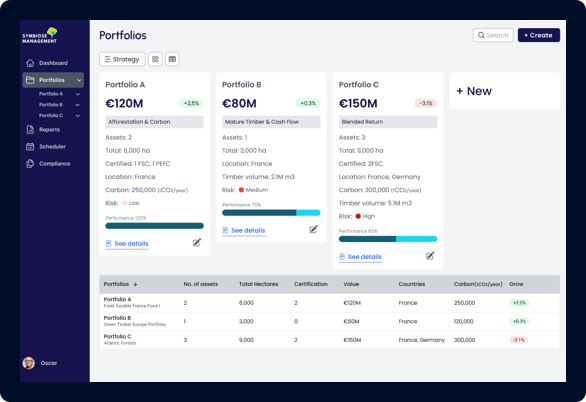Expand Portfolio A chevron in sidebar
The width and height of the screenshot is (586, 402).
pos(78,94)
